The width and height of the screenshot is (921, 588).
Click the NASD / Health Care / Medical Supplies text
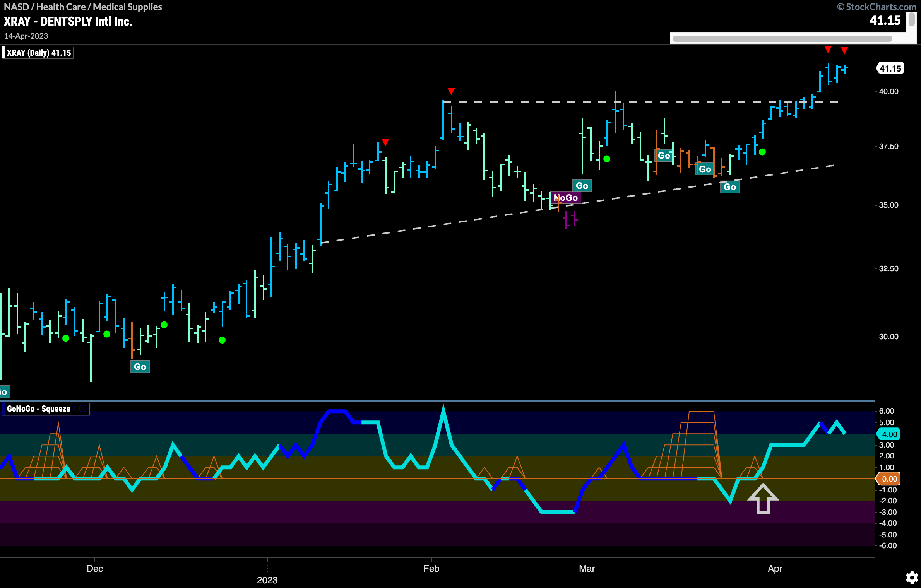83,7
